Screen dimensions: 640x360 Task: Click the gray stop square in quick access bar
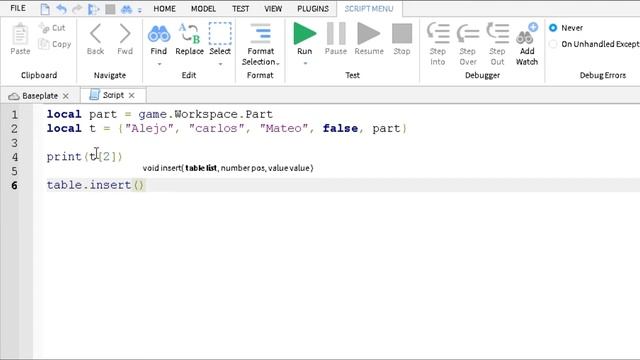(x=110, y=9)
